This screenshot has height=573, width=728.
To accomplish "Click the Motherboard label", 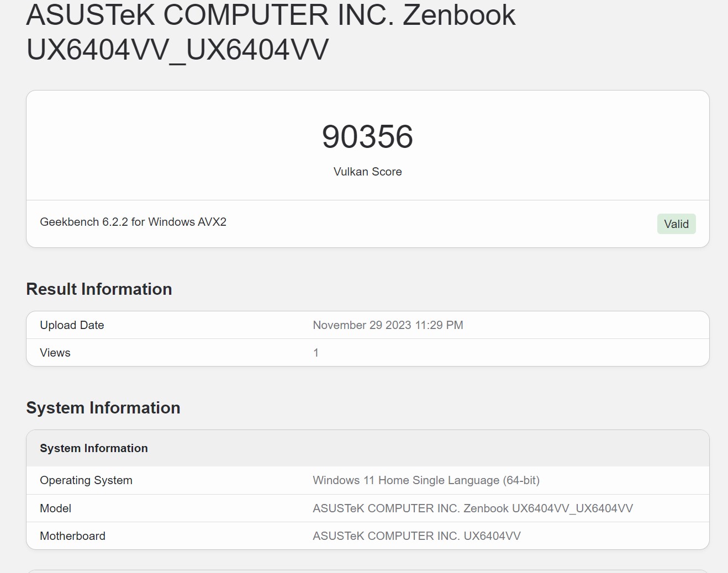I will click(x=72, y=536).
